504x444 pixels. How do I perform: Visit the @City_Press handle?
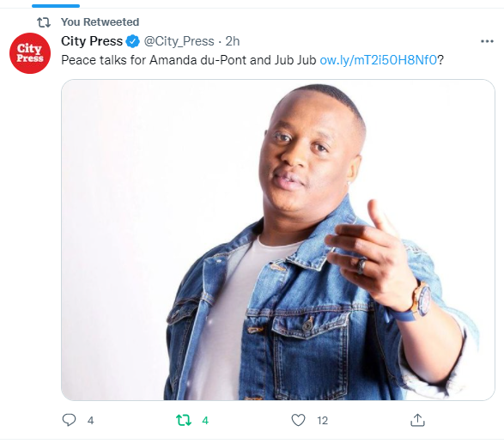click(179, 41)
